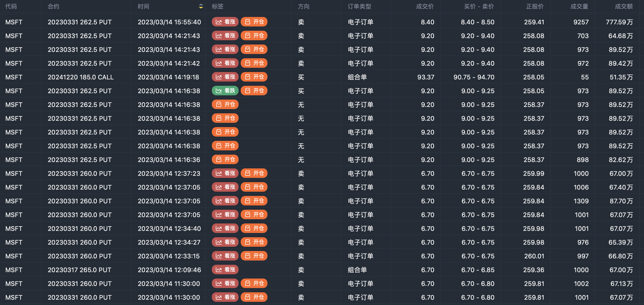Viewport: 644px width, 305px height.
Task: Click the stock price 260.01
Action: click(x=534, y=256)
